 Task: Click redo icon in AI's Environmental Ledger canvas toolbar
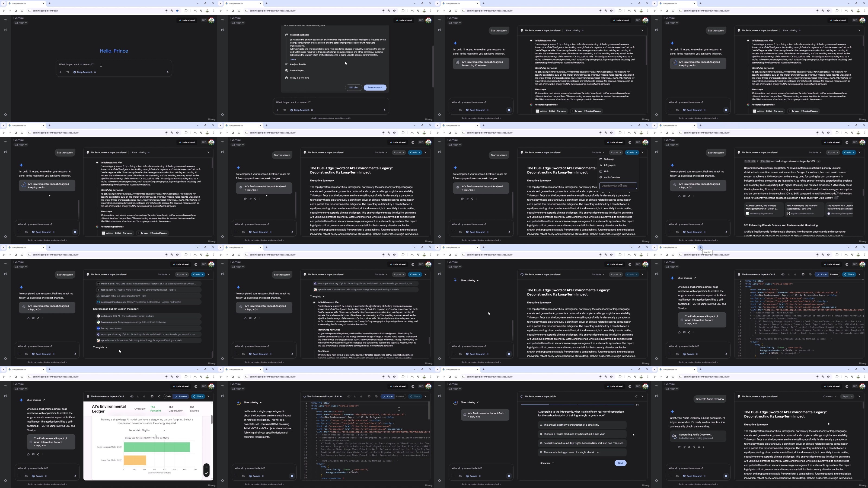144,396
